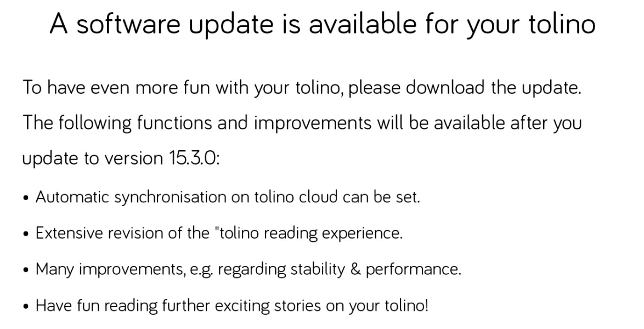Click 'stability & performance' text
The height and width of the screenshot is (329, 644).
click(x=375, y=269)
